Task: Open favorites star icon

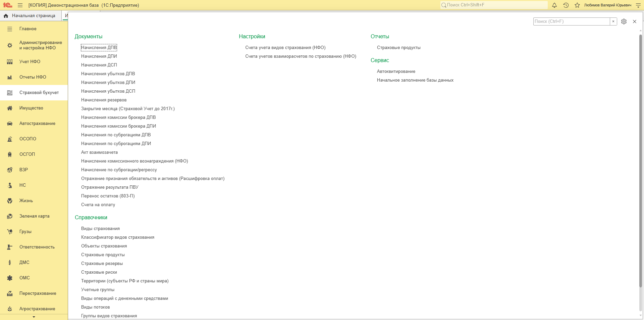Action: point(577,5)
